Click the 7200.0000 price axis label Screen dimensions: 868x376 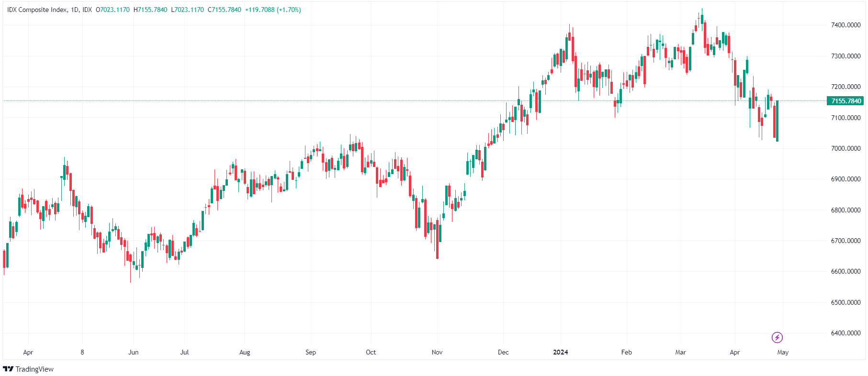(x=846, y=87)
